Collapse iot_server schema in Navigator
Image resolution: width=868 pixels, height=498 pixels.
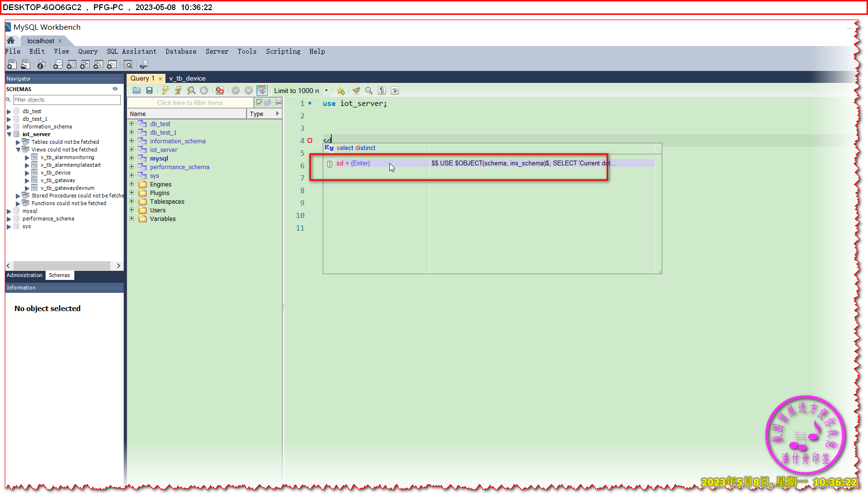click(x=9, y=134)
